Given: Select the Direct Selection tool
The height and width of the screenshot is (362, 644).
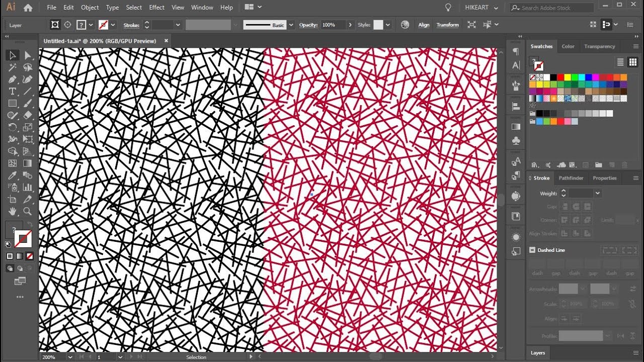Looking at the screenshot, I should 28,55.
